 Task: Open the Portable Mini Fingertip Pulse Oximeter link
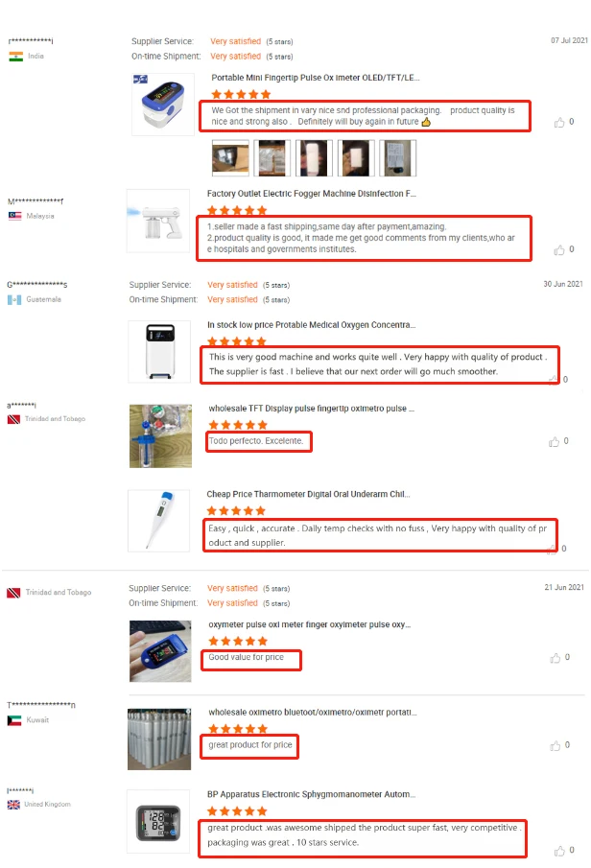click(x=315, y=78)
